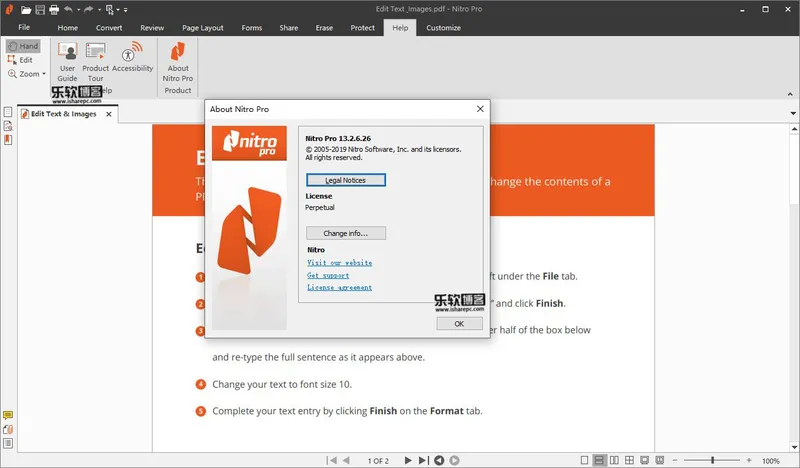Open the Comments pane at sidebar bottom
This screenshot has height=468, width=800.
pyautogui.click(x=8, y=415)
